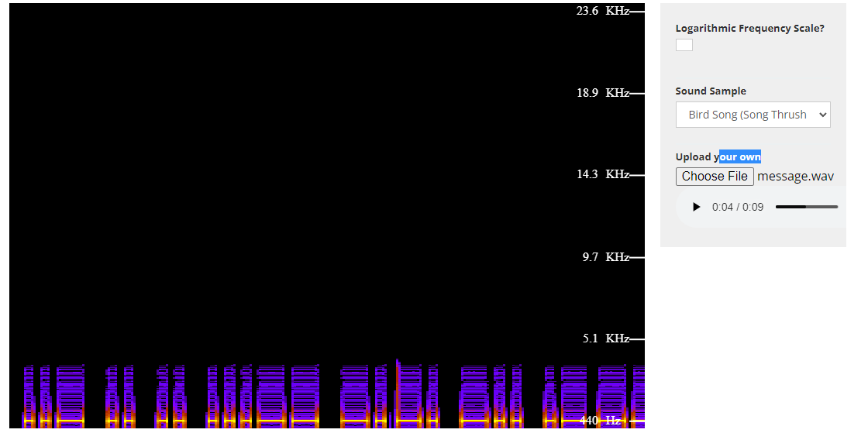Click the Choose File button
Image resolution: width=868 pixels, height=433 pixels.
[715, 177]
